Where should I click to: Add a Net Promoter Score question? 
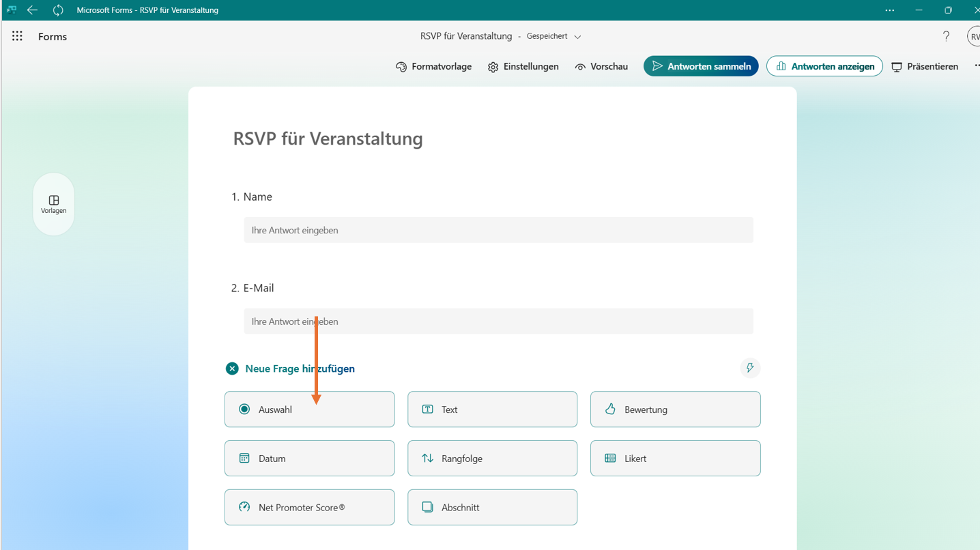(x=309, y=507)
